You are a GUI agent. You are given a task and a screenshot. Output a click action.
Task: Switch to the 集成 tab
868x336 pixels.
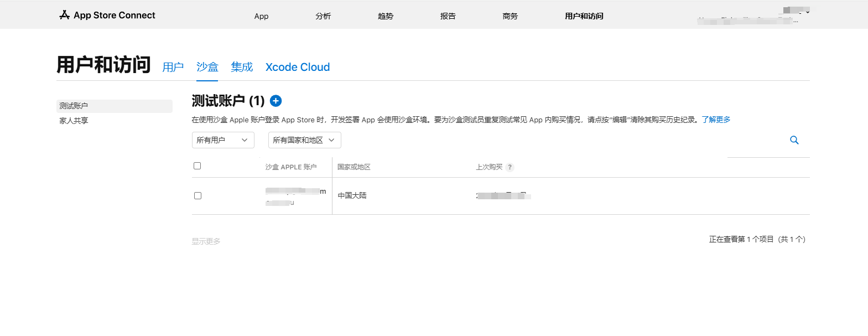(x=242, y=67)
